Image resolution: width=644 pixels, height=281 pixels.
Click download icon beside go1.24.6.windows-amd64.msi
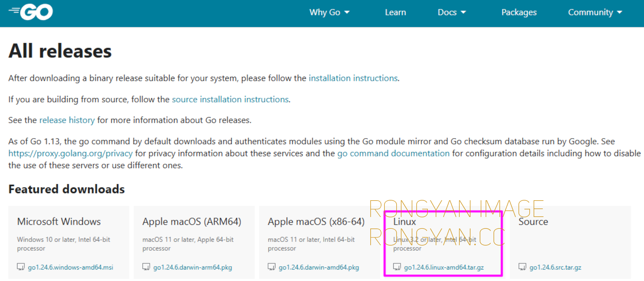pos(21,267)
